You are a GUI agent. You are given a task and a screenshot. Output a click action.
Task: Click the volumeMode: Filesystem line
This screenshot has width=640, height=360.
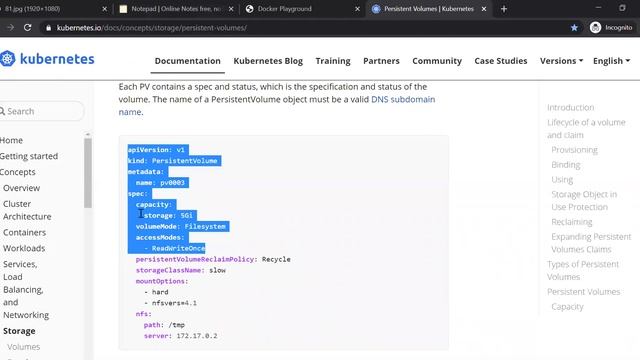click(180, 227)
